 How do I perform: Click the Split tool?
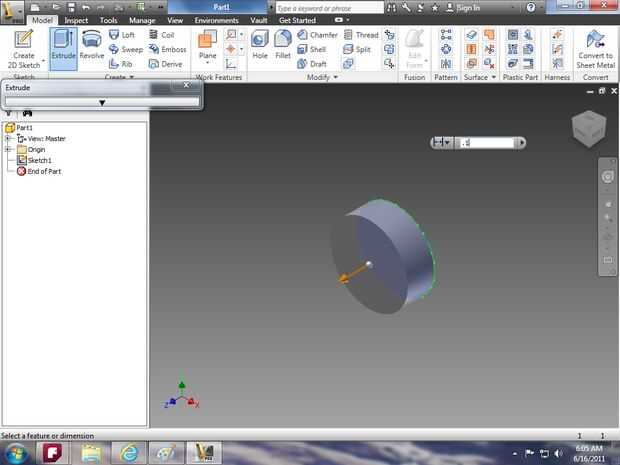click(x=357, y=49)
